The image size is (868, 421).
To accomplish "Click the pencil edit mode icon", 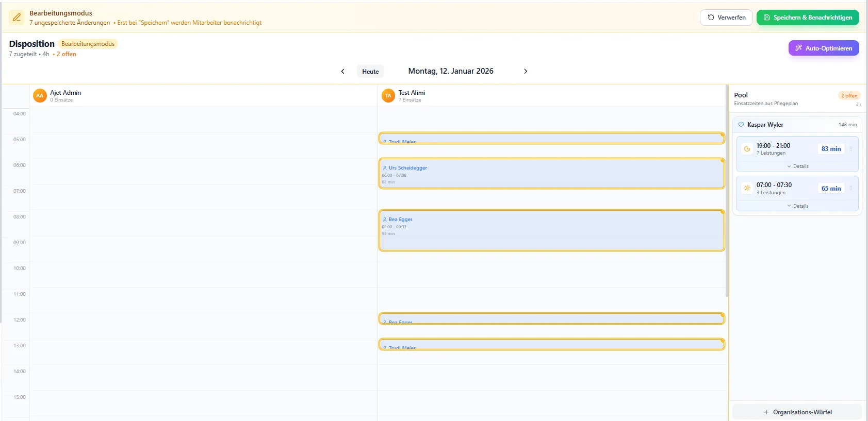I will point(17,18).
